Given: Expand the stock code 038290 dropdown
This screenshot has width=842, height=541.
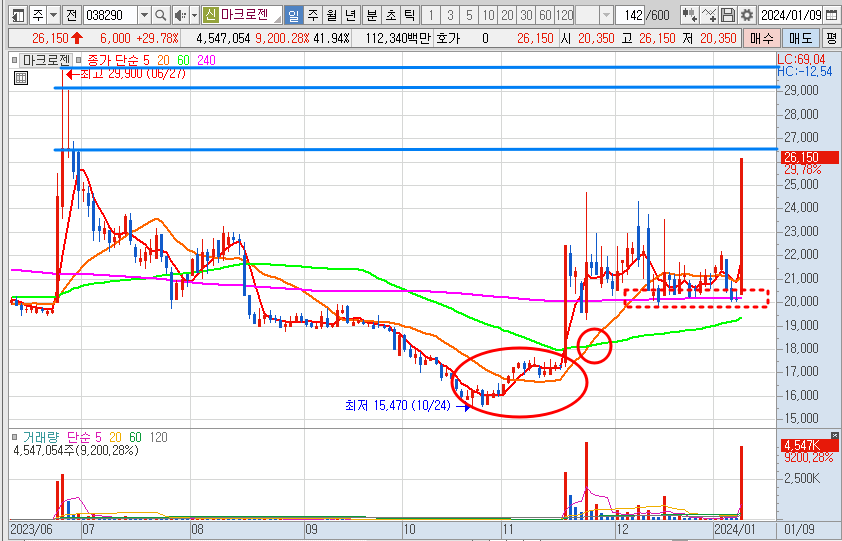Looking at the screenshot, I should tap(144, 15).
